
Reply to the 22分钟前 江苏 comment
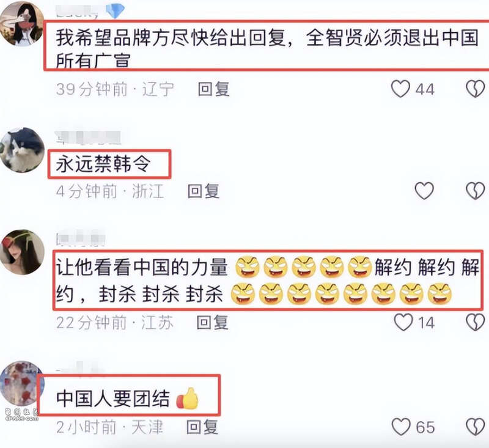tap(212, 322)
